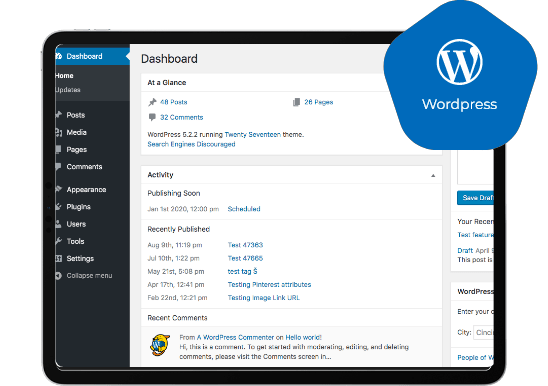Open the Hello world! post link
Image resolution: width=548 pixels, height=386 pixels.
coord(303,337)
